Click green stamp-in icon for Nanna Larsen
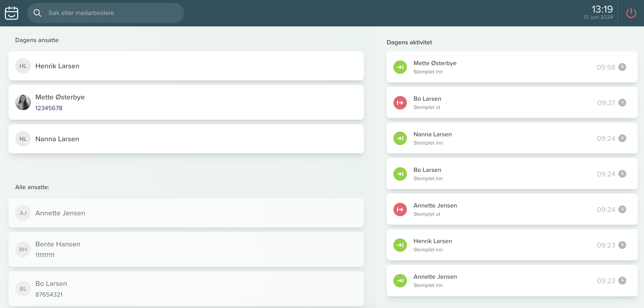The image size is (644, 308). coord(400,138)
